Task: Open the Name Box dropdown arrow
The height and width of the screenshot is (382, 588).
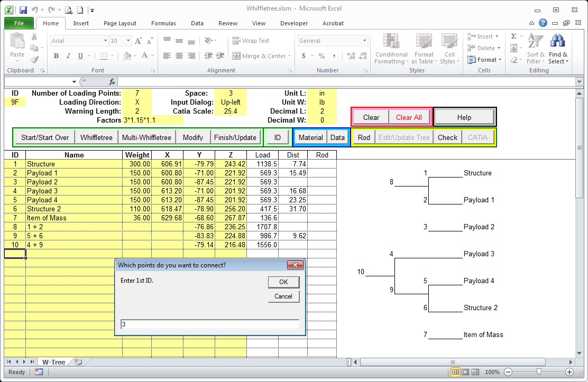Action: 74,82
